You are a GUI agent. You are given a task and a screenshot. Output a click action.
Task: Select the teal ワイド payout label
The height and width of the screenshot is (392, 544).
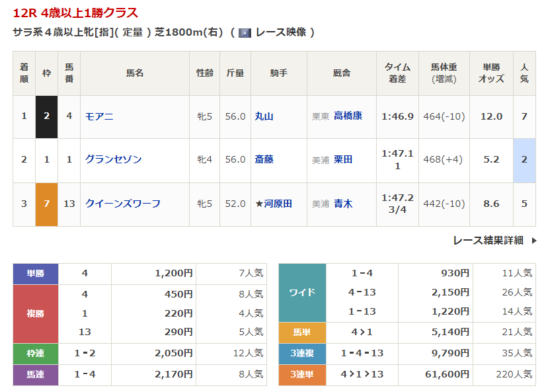[x=302, y=292]
